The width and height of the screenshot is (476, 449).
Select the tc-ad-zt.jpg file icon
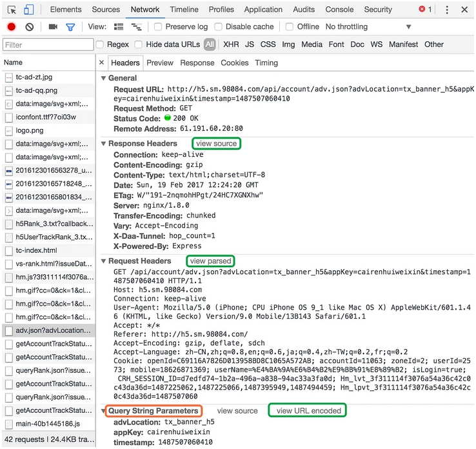(9, 77)
